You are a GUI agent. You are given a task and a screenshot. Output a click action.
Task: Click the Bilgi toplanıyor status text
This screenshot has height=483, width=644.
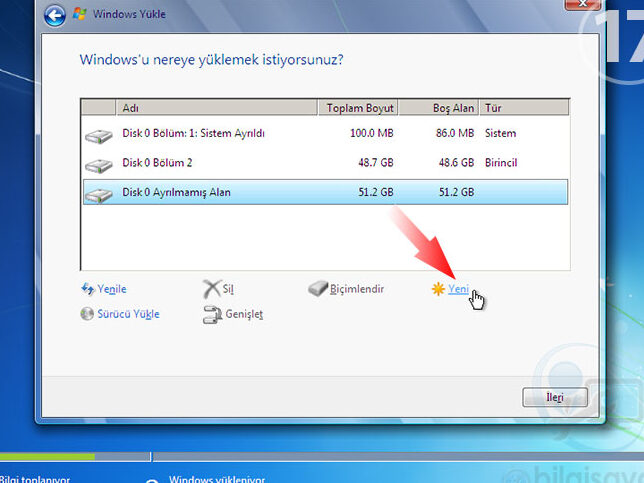click(x=35, y=479)
